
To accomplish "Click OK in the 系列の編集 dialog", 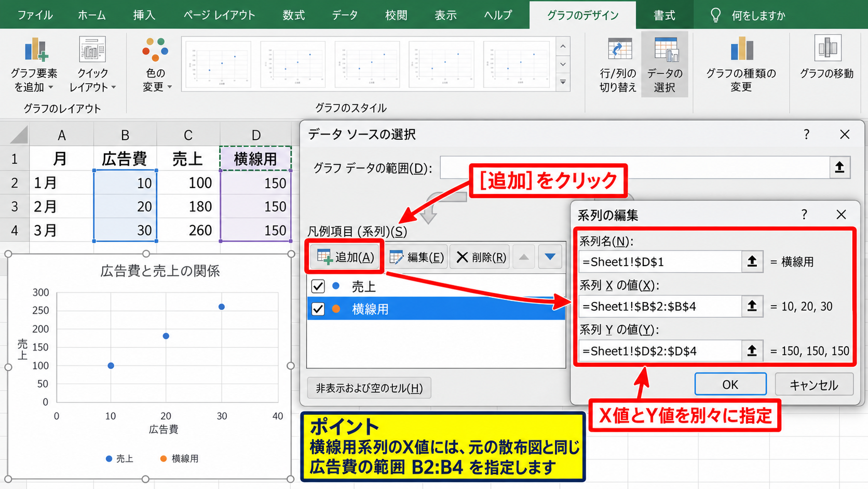I will 730,385.
